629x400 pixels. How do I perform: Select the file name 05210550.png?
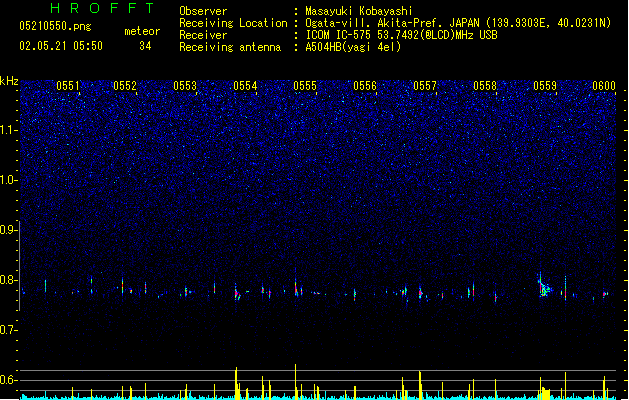pos(55,26)
